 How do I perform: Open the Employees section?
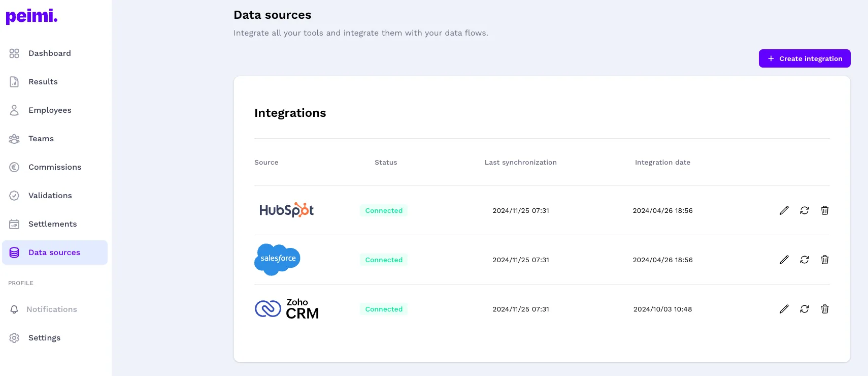coord(55,110)
